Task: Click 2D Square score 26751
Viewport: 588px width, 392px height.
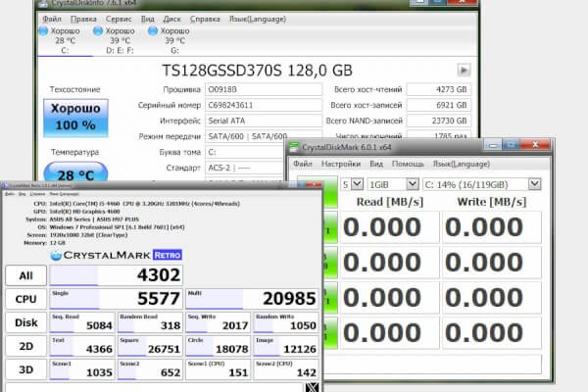Action: coord(150,346)
